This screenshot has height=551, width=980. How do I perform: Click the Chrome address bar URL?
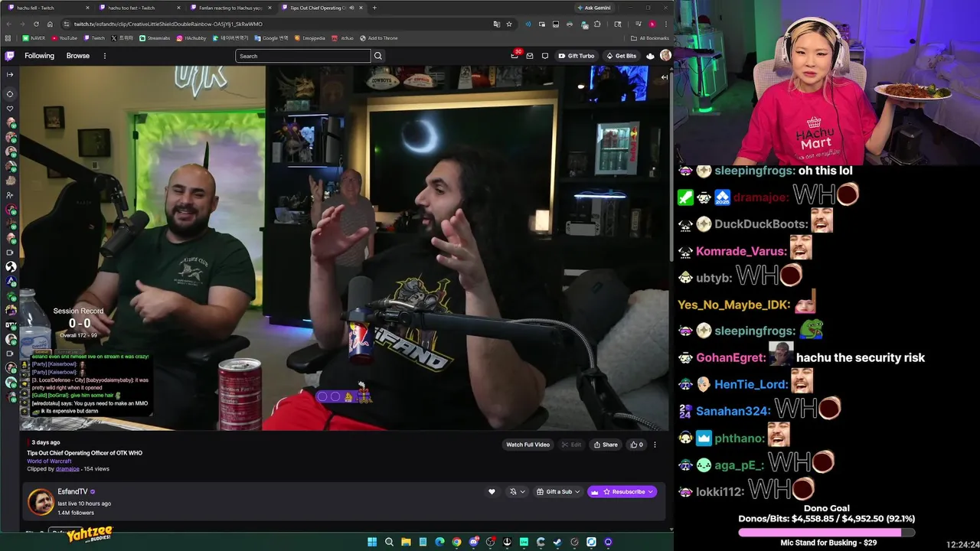pos(168,24)
